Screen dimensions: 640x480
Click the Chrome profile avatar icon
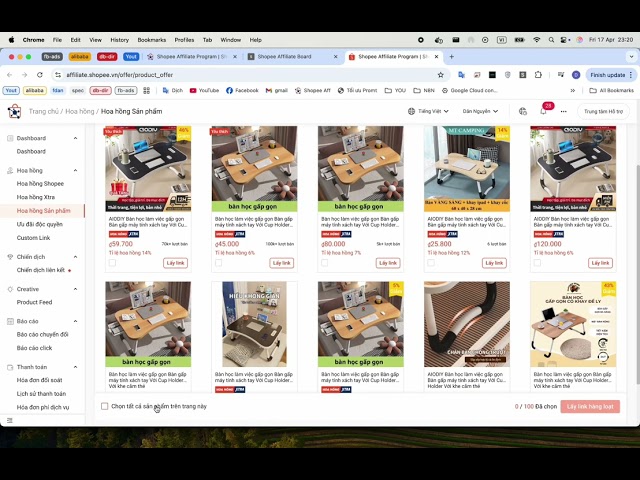point(576,75)
